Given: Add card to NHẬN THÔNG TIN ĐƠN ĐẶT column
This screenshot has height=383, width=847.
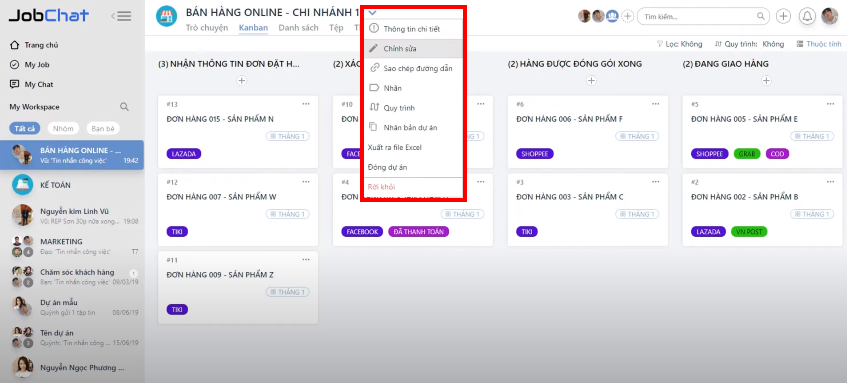Looking at the screenshot, I should (241, 80).
